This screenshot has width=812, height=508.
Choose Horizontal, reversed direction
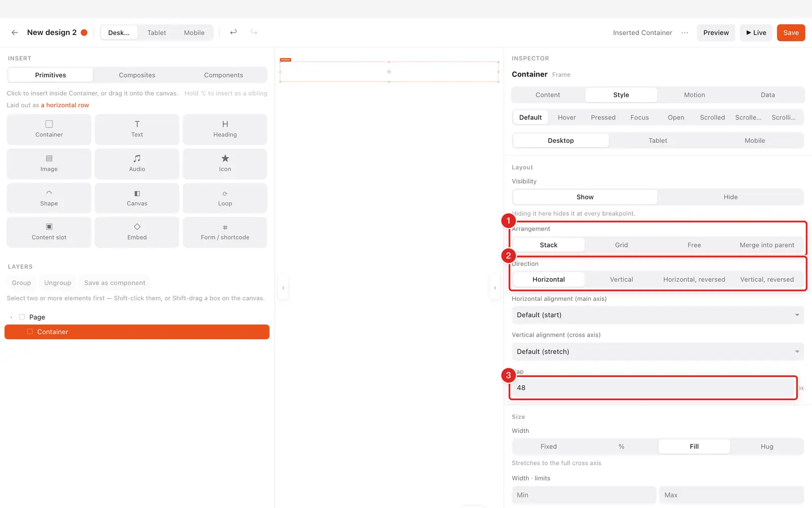click(694, 279)
